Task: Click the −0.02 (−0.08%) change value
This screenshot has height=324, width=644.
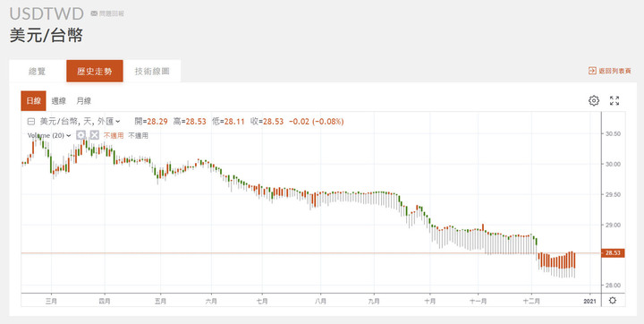Action: 317,122
